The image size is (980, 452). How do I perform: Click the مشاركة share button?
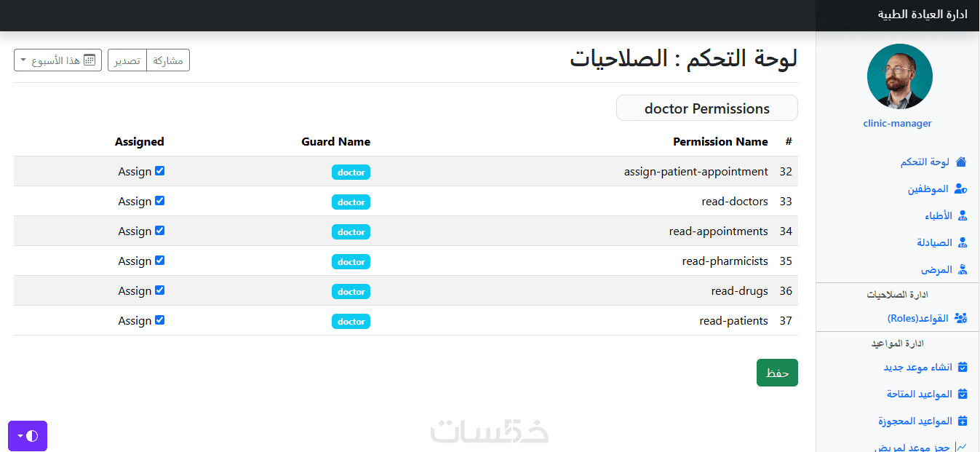168,60
